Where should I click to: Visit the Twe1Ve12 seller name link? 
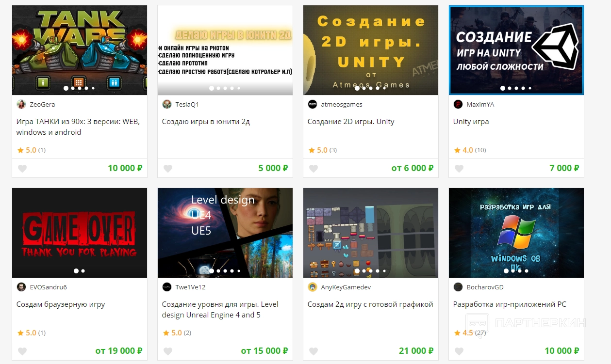(190, 287)
